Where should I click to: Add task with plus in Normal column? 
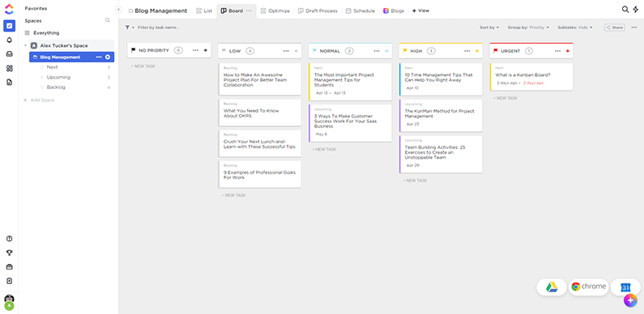(386, 51)
